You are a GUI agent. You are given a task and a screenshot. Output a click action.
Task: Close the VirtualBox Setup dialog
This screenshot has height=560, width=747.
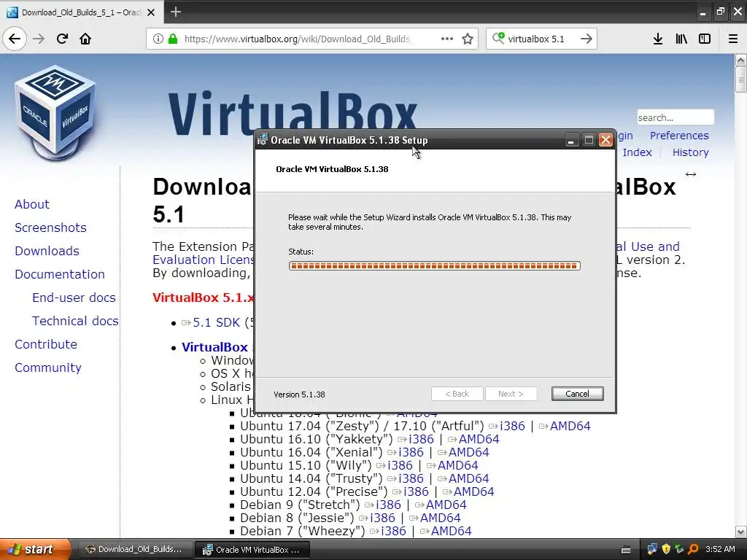[605, 140]
